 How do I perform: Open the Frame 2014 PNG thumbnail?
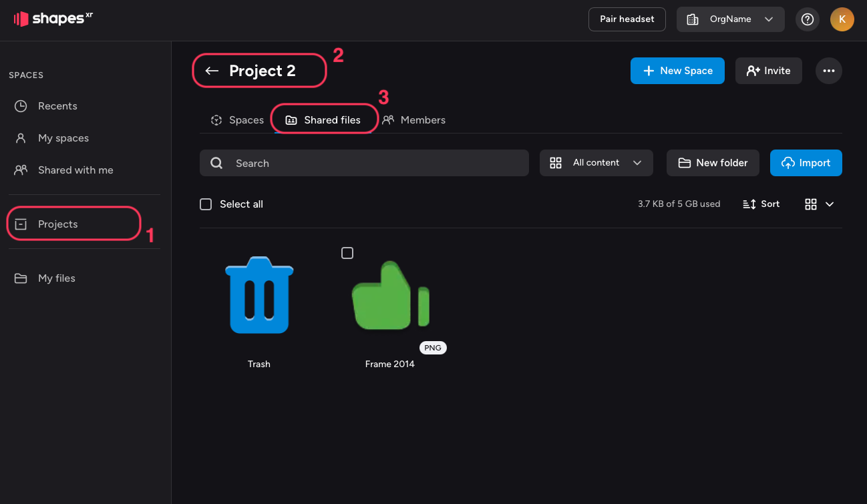coord(390,297)
